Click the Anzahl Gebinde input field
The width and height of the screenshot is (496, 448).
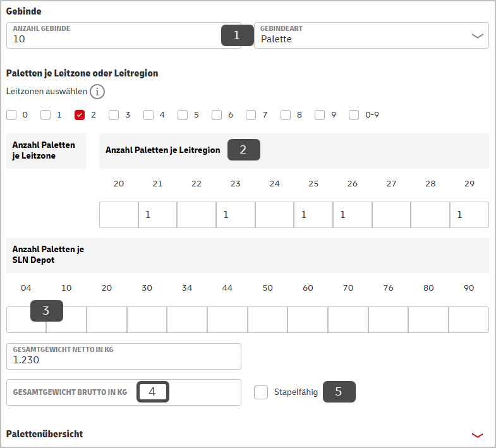coord(124,35)
